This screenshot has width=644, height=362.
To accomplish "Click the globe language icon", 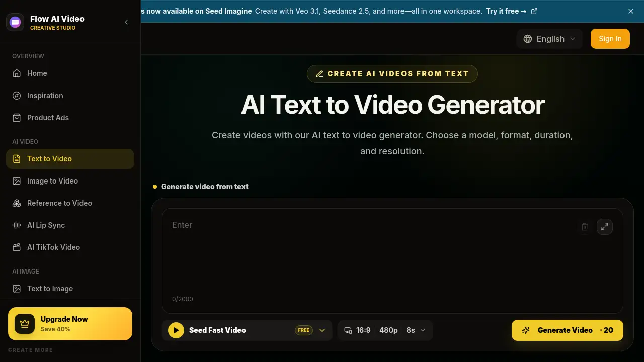I will point(528,39).
